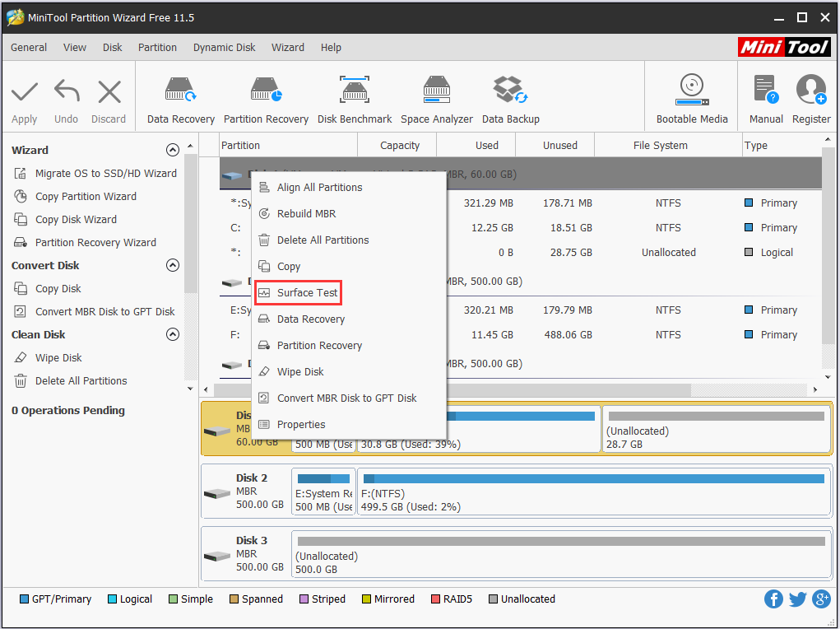Open Partition Recovery from the toolbar
Image resolution: width=840 pixels, height=629 pixels.
(x=266, y=100)
